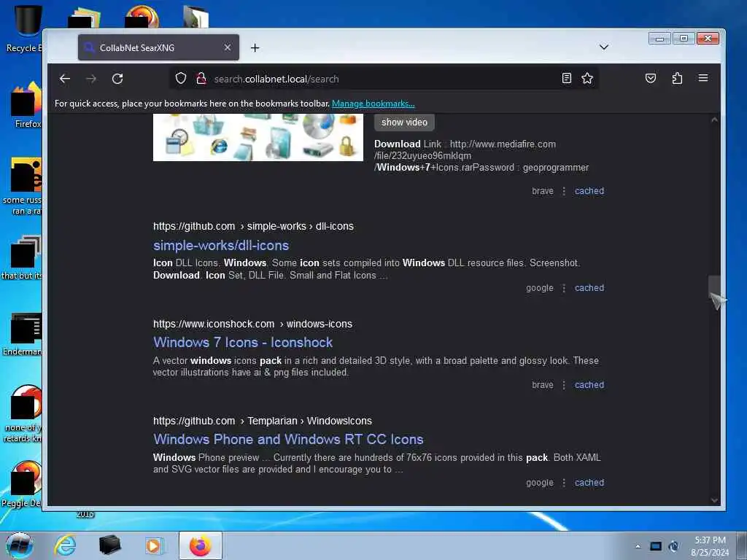Open the taskbar clock and date
The width and height of the screenshot is (747, 560).
[710, 546]
